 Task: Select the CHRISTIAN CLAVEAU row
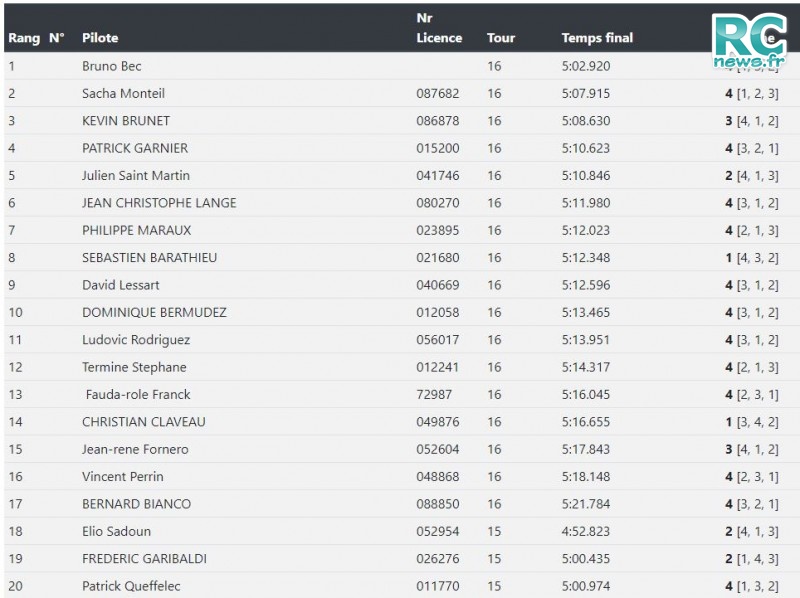pyautogui.click(x=402, y=422)
